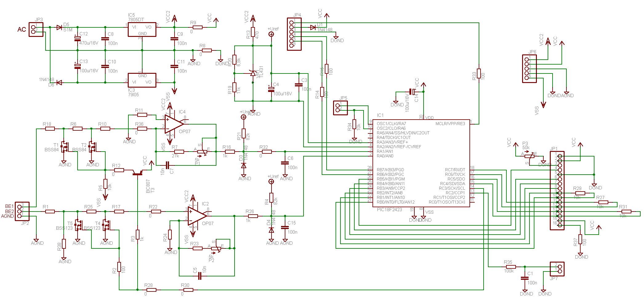Click the P3 50k trimmer potentiometer
Viewport: 644px width, 297px height.
[x=530, y=156]
